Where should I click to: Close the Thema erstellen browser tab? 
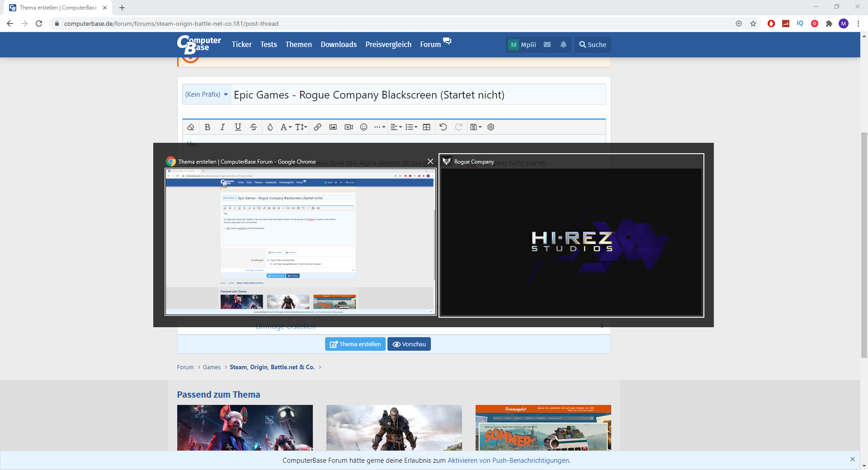tap(105, 8)
